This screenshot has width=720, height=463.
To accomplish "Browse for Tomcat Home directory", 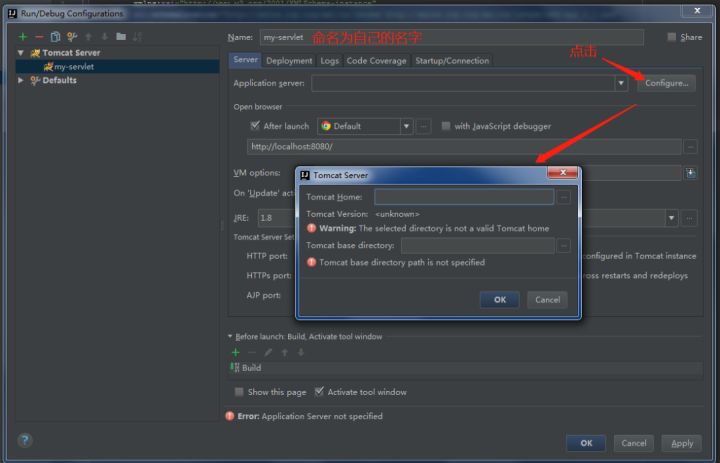I will (x=564, y=197).
